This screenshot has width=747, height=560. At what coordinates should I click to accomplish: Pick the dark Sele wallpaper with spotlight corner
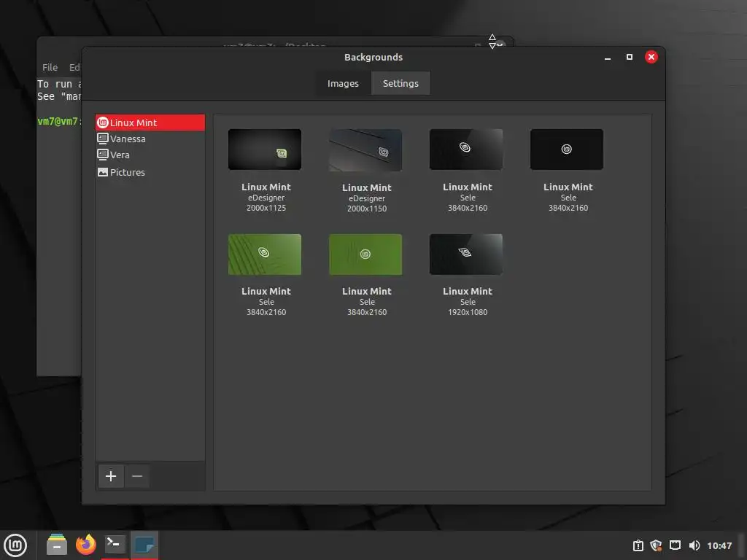[x=466, y=149]
